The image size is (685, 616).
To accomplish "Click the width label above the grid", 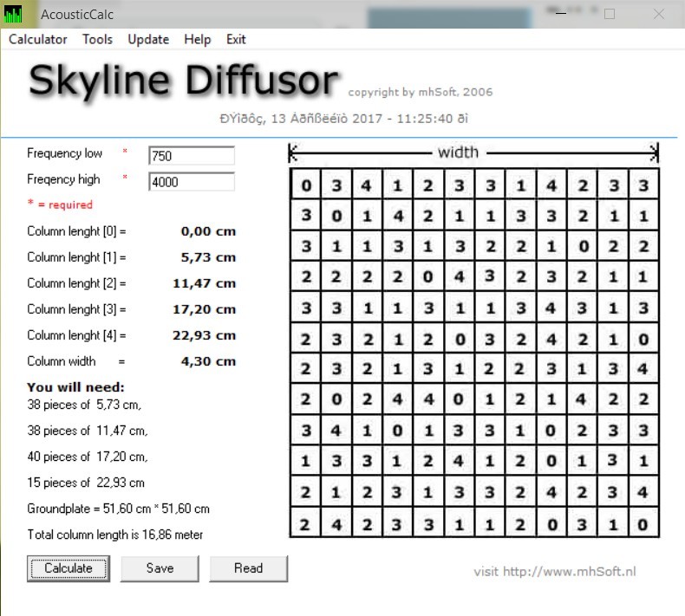I will (458, 152).
